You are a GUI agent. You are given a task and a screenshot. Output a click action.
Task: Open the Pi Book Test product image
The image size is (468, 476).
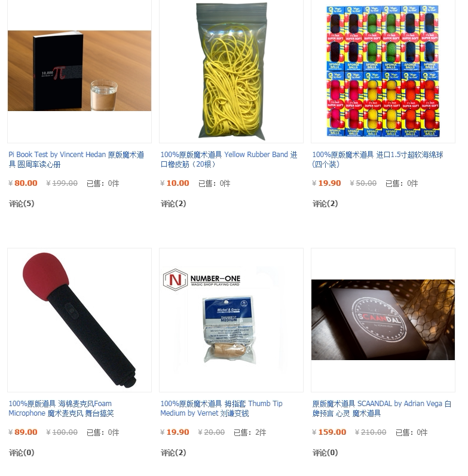[x=79, y=70]
